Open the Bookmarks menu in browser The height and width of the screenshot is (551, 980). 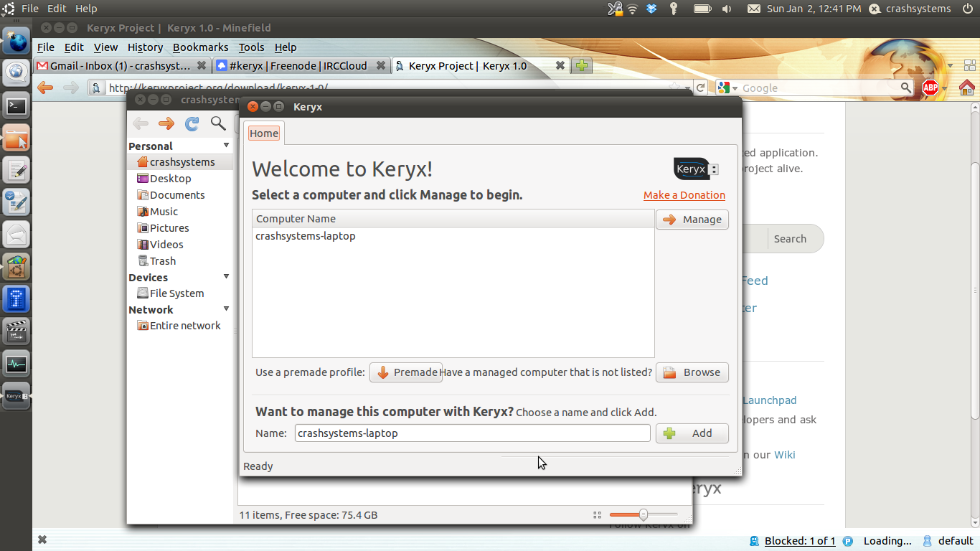click(200, 47)
